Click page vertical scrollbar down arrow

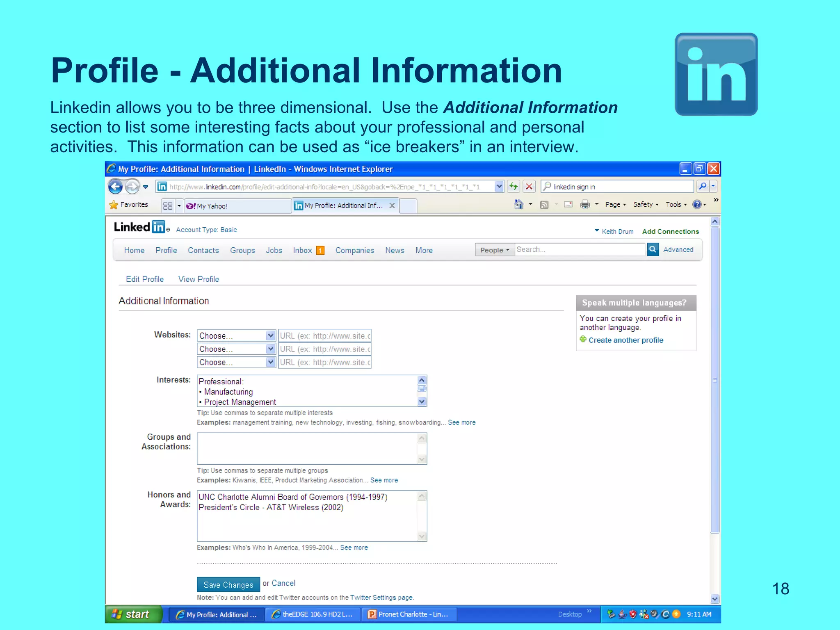[x=714, y=598]
